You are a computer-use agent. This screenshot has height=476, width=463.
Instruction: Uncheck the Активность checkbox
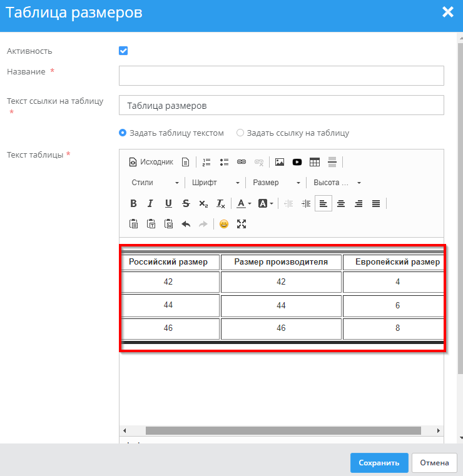pos(123,51)
